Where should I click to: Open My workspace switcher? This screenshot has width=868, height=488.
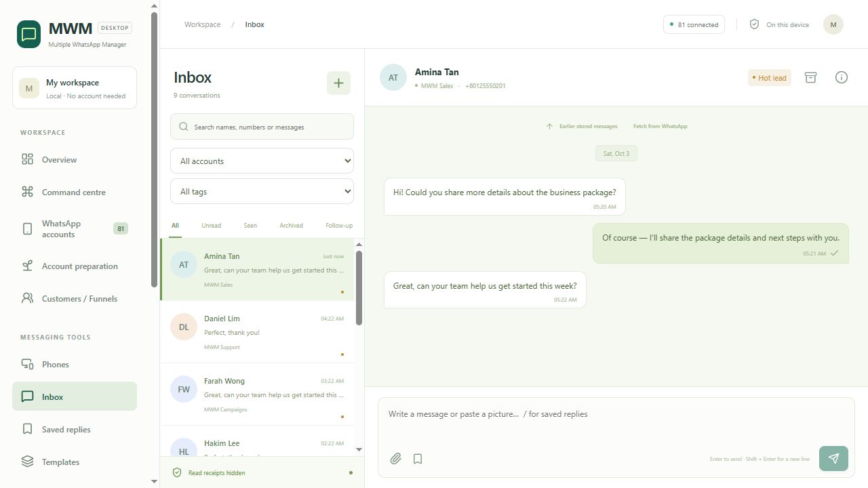(x=75, y=87)
